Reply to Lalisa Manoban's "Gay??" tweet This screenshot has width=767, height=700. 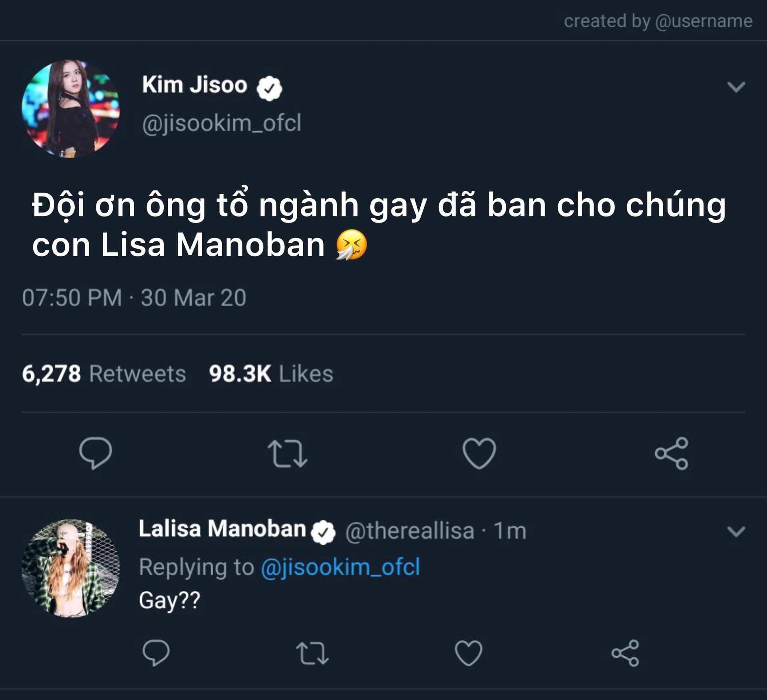coord(156,653)
